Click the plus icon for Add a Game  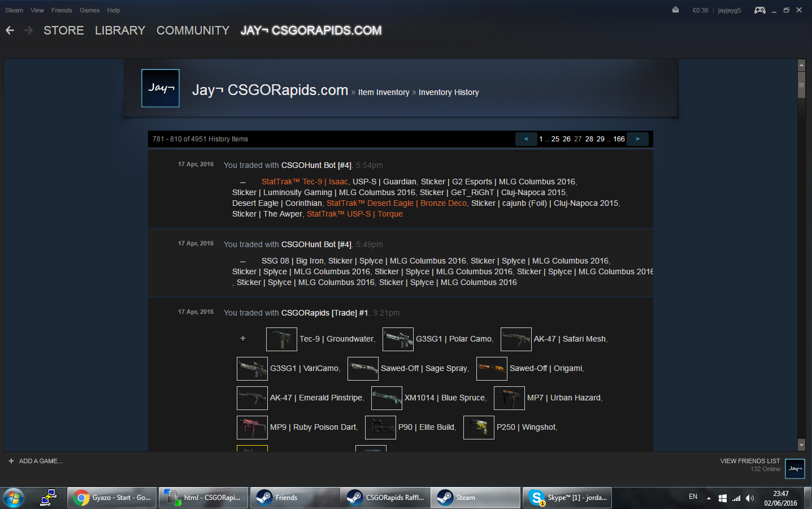[x=11, y=461]
